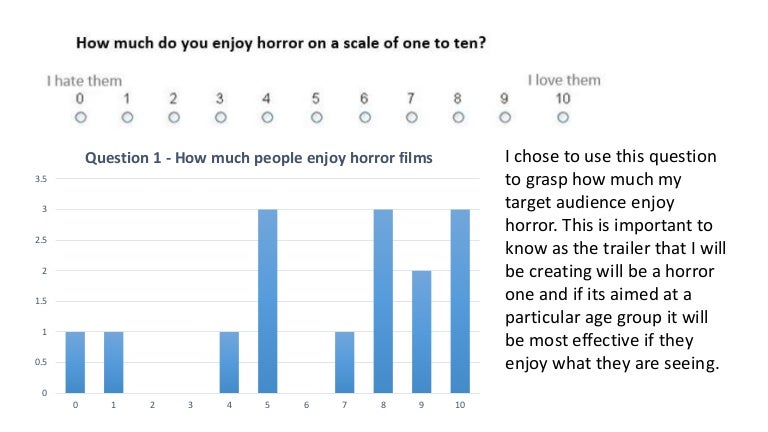Click the chart bar for rating 10
Screen dimensions: 768x432
(460, 301)
